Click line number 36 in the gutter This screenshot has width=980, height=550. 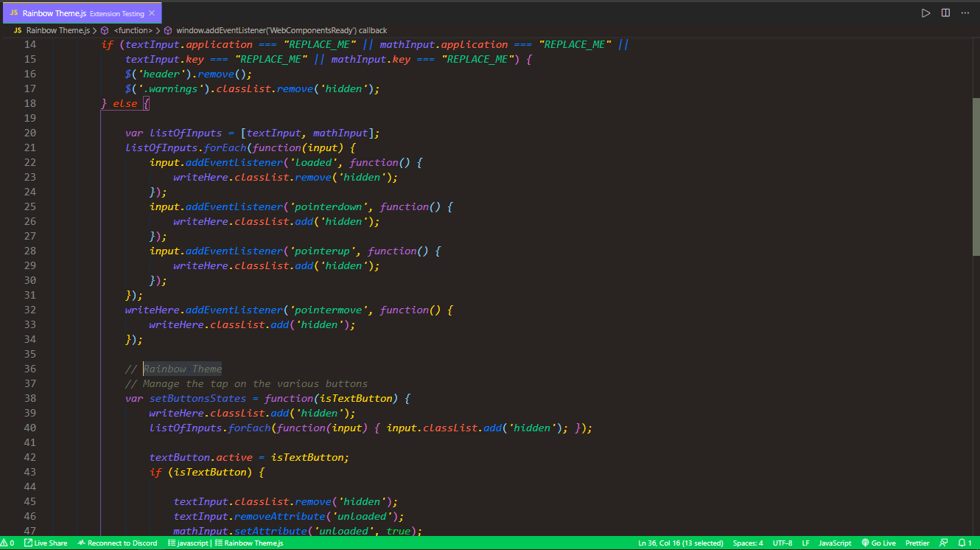(x=29, y=369)
